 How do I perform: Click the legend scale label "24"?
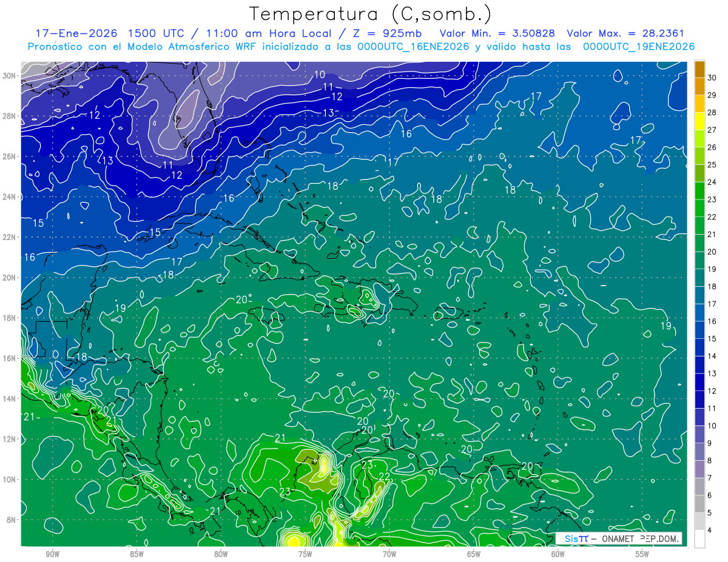pyautogui.click(x=712, y=182)
